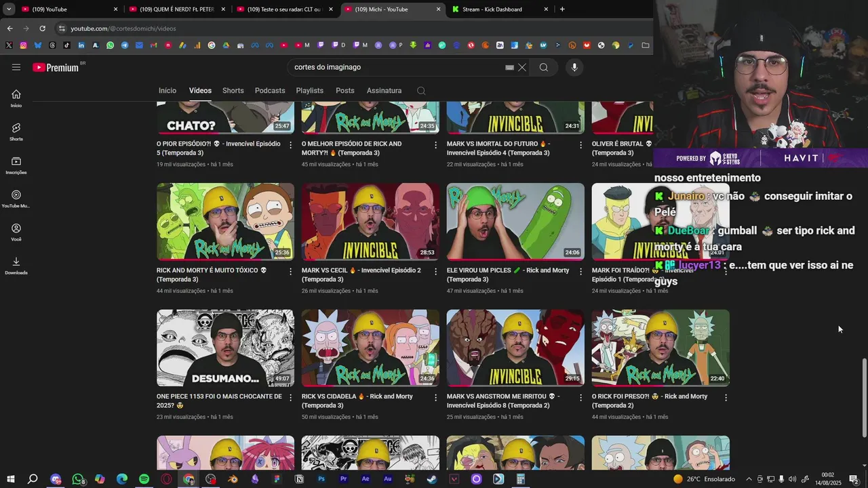Start voice search with the microphone
868x488 pixels.
[x=574, y=67]
